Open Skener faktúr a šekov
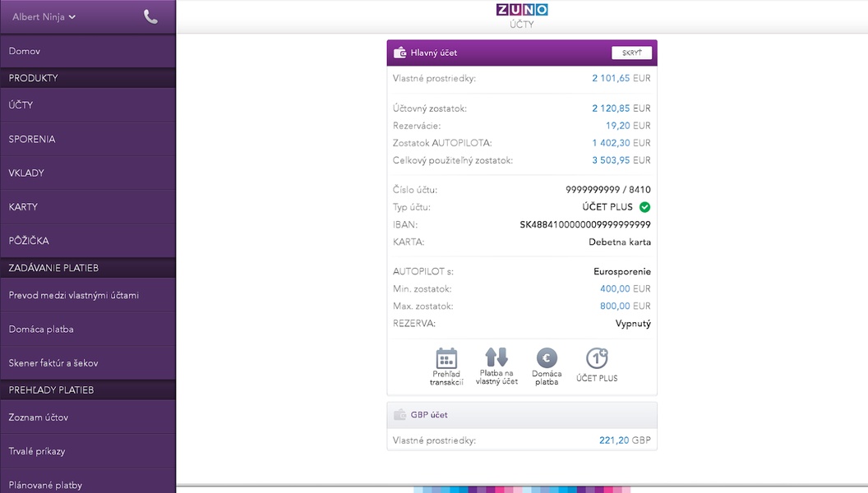The height and width of the screenshot is (493, 868). point(88,363)
